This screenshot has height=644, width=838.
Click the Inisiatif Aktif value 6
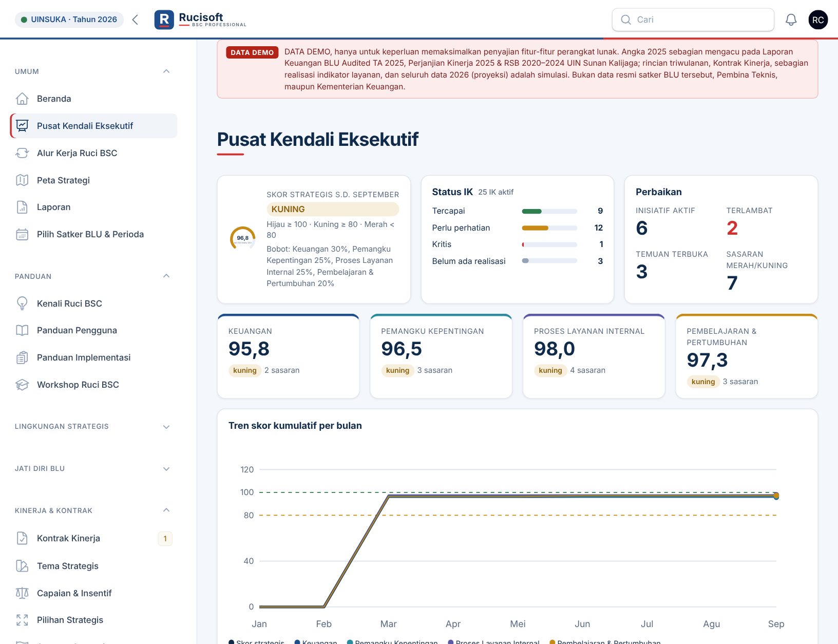point(642,228)
